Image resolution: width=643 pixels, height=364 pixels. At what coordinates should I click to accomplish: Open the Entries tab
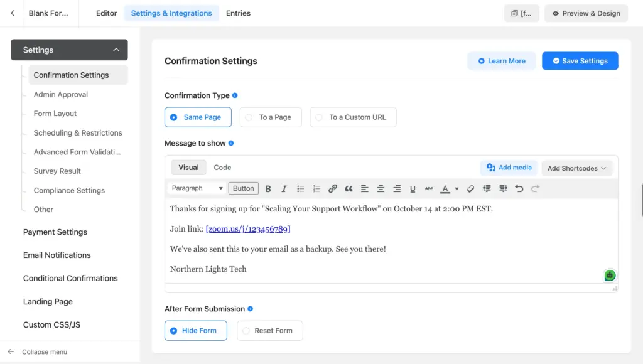point(238,13)
